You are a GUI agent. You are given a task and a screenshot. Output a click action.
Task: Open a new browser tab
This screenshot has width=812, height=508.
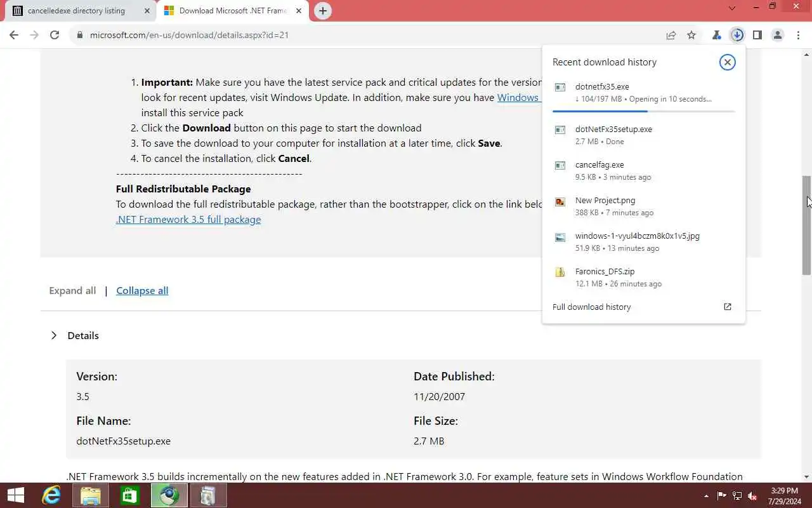(323, 11)
